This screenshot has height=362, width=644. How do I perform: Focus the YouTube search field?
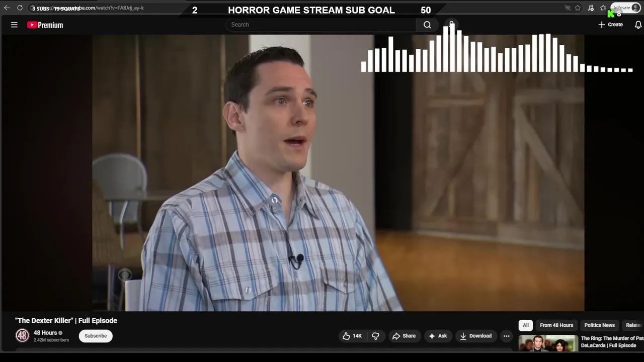(x=321, y=25)
